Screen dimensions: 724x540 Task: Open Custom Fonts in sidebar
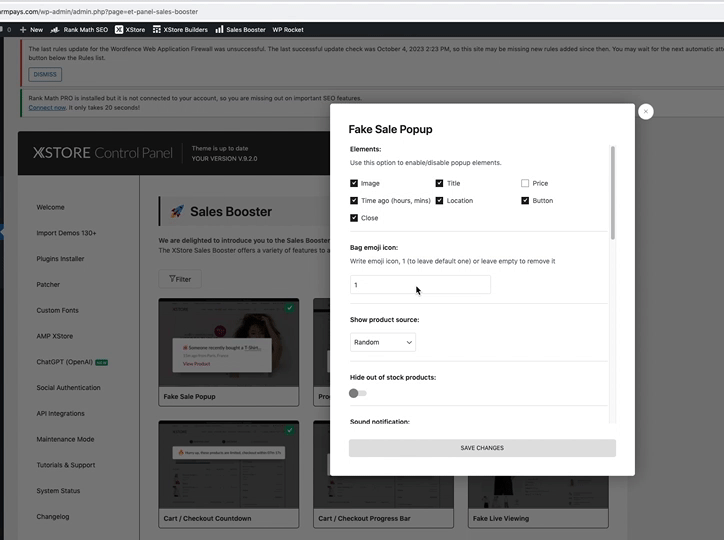point(58,311)
